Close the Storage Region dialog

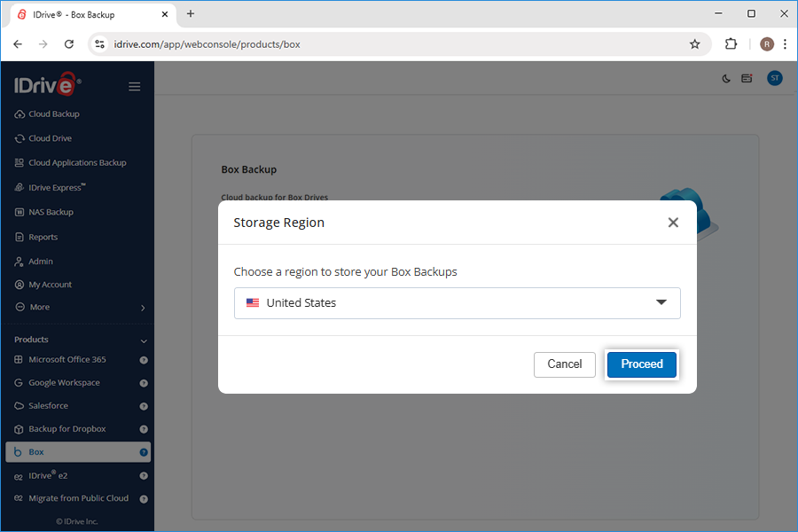673,223
